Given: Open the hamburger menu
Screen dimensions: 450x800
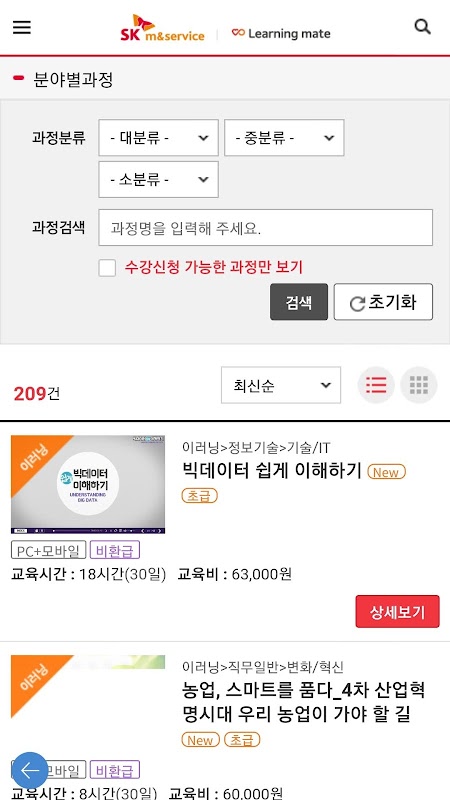Looking at the screenshot, I should [x=22, y=28].
